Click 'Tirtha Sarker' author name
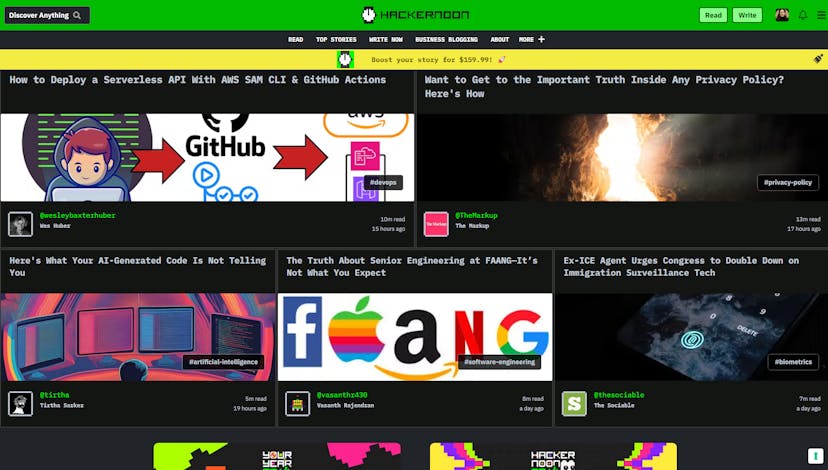 pyautogui.click(x=62, y=406)
